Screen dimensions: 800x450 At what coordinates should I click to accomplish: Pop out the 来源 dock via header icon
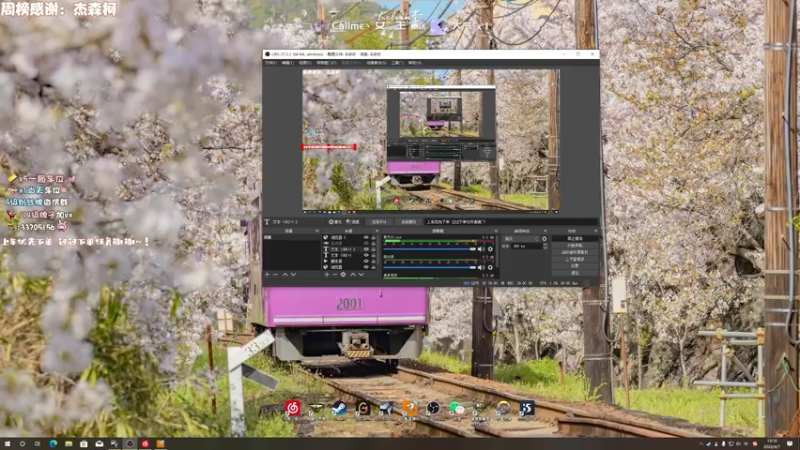click(x=377, y=231)
